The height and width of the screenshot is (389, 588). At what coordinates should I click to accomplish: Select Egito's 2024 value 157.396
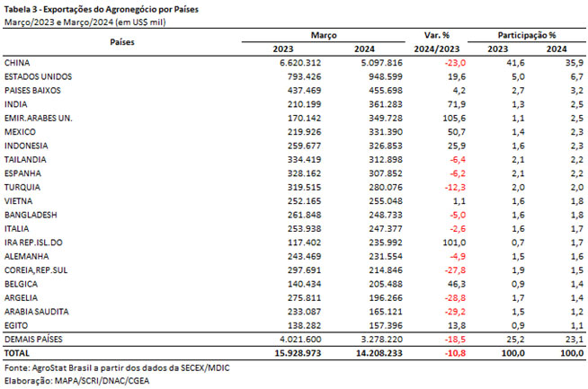[x=386, y=326]
